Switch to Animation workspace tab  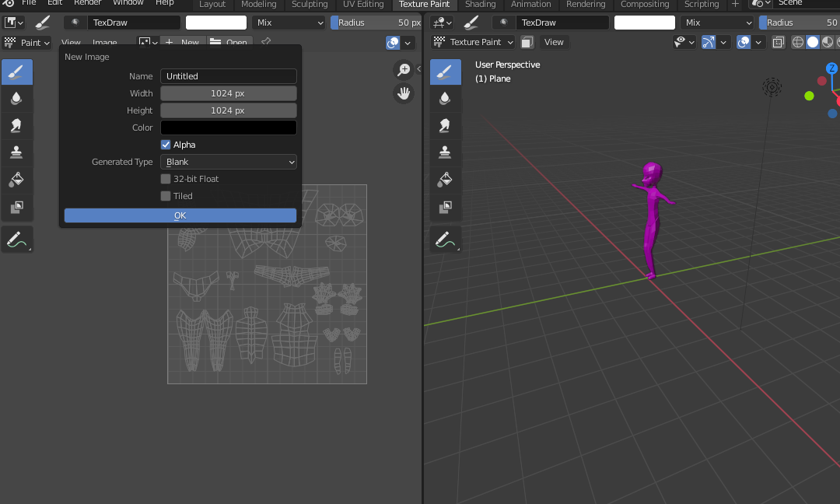click(x=531, y=5)
